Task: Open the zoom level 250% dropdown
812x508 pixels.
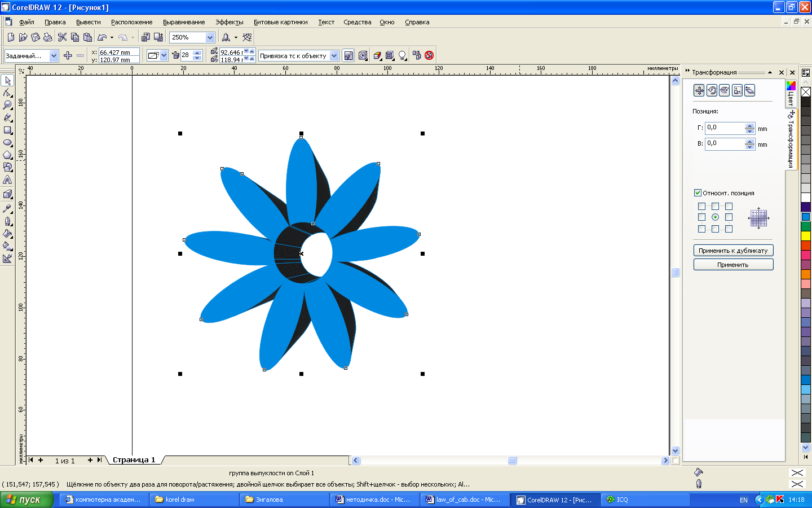Action: tap(210, 37)
